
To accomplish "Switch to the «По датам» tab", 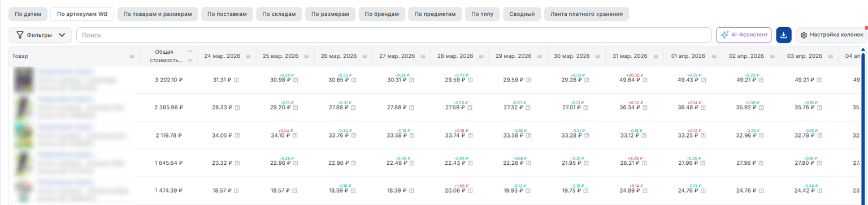I will 28,14.
